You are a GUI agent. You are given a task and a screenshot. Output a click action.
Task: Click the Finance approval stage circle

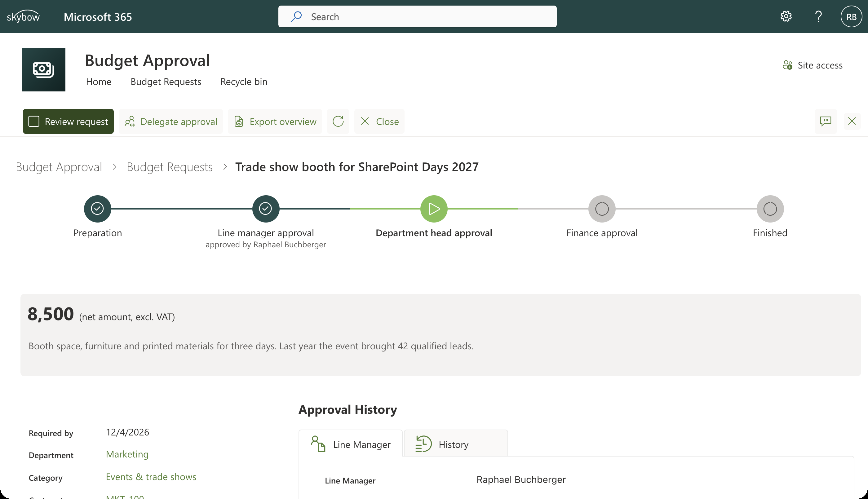[602, 209]
